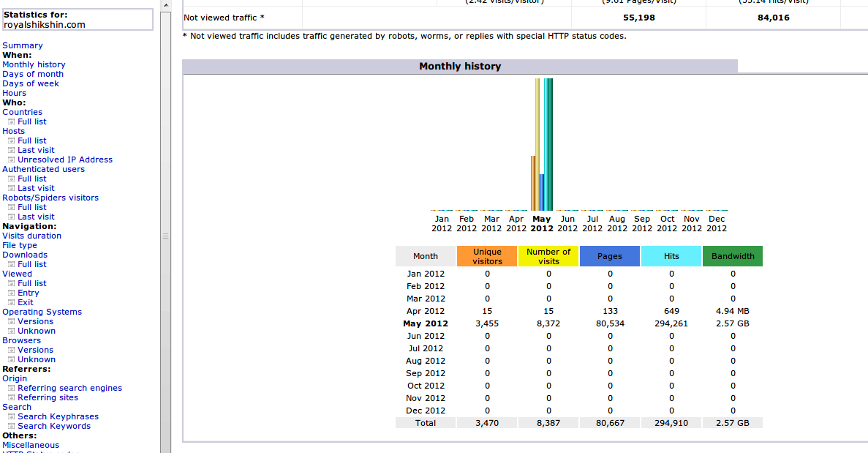This screenshot has height=453, width=868.
Task: Open the Summary link in the sidebar
Action: (22, 45)
